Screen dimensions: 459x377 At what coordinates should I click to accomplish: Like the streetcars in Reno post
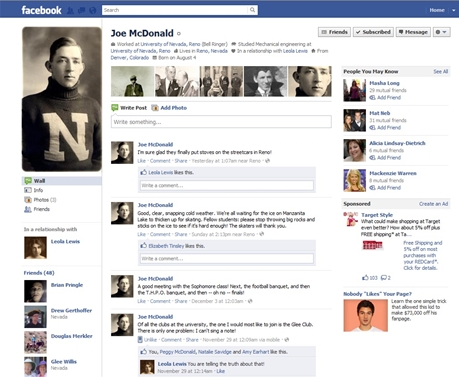tap(141, 161)
